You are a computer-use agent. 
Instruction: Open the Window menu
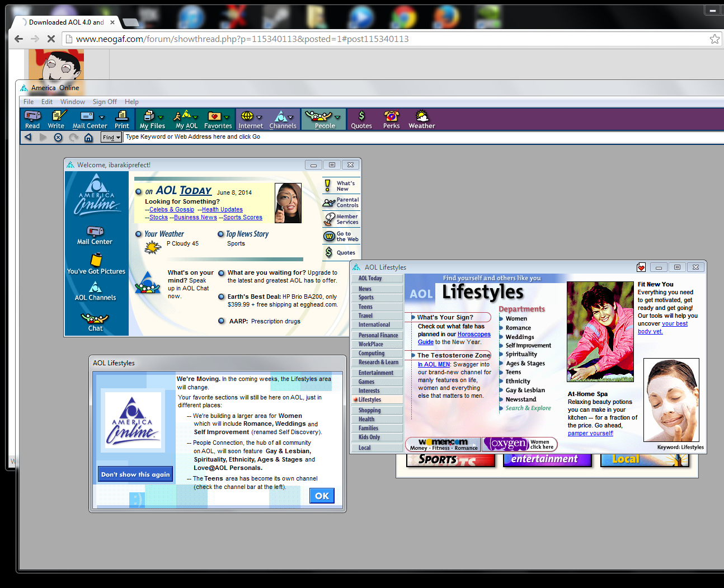coord(73,102)
